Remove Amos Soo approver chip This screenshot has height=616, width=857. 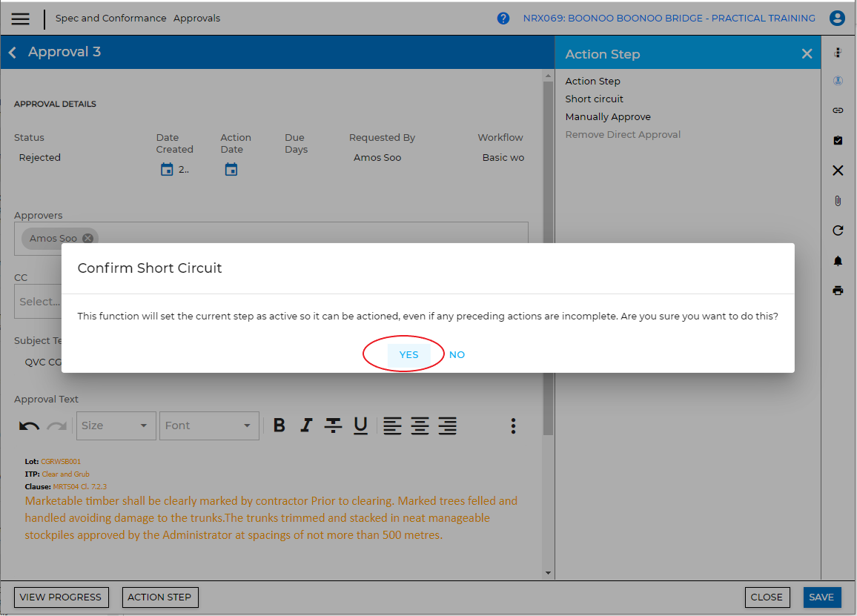pyautogui.click(x=87, y=239)
